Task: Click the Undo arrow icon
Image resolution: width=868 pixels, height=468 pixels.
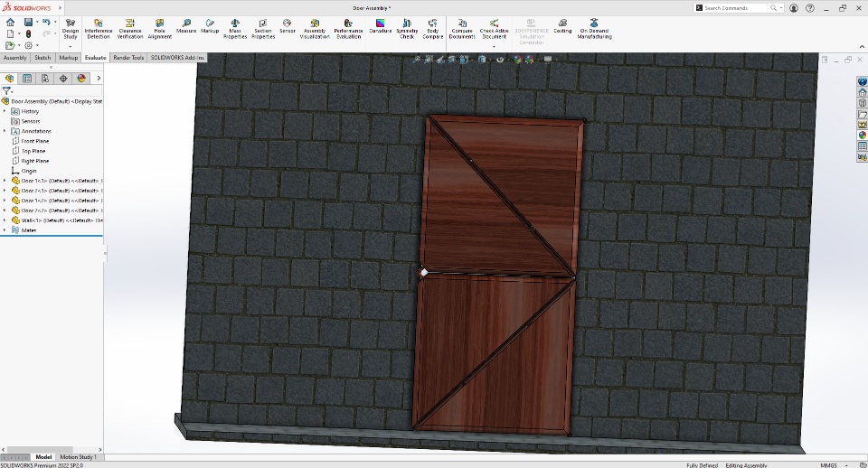Action: (46, 22)
